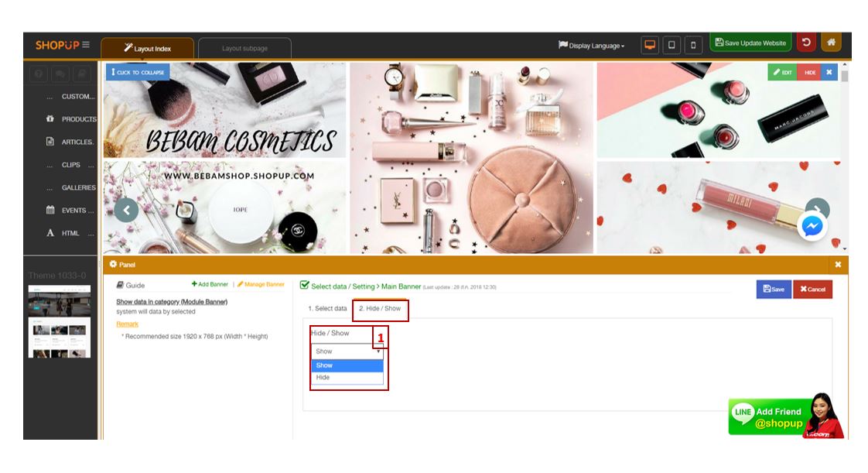Click the Guide book icon
868x473 pixels.
tap(120, 285)
